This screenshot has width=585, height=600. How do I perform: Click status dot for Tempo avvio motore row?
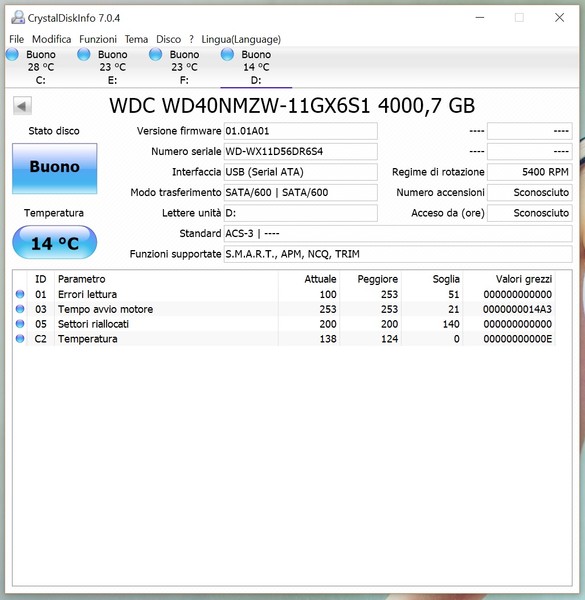click(x=20, y=309)
